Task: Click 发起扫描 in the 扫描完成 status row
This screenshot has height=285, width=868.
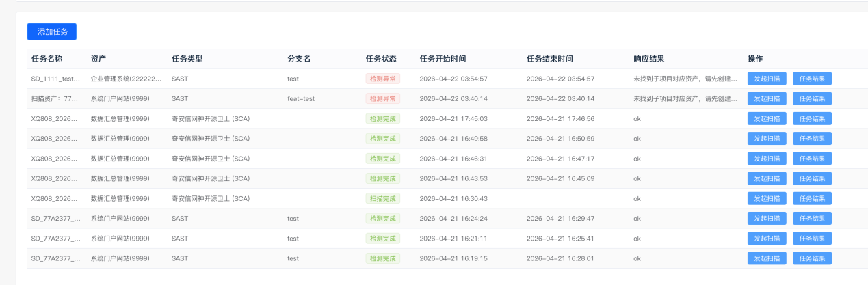Action: 767,198
